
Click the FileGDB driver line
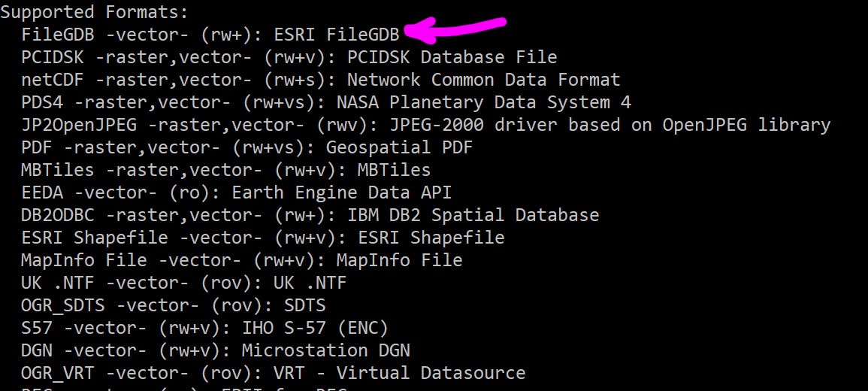(210, 35)
